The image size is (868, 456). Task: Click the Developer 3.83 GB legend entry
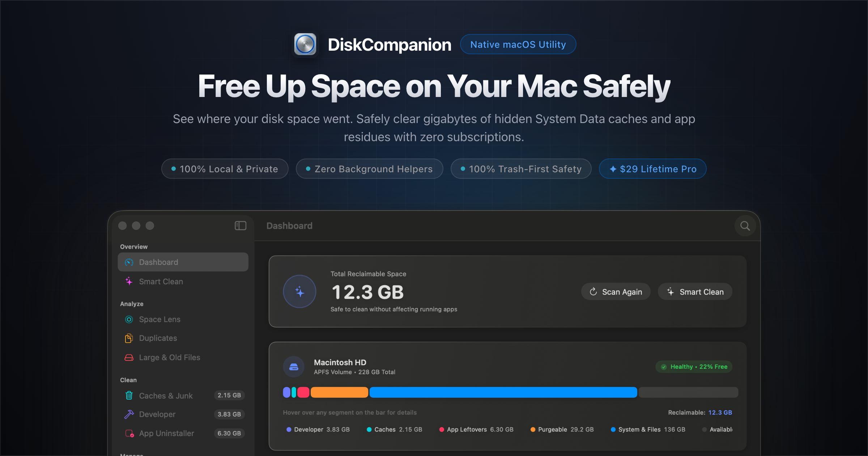318,430
